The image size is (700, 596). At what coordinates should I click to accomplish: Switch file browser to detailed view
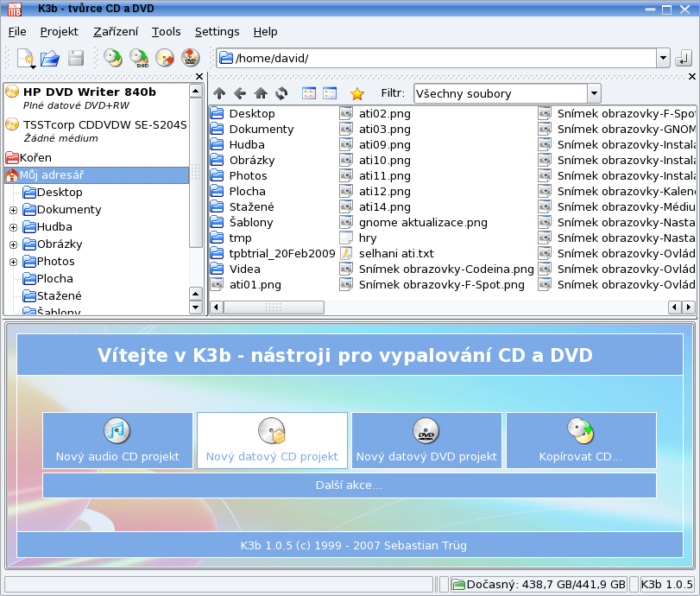point(330,93)
